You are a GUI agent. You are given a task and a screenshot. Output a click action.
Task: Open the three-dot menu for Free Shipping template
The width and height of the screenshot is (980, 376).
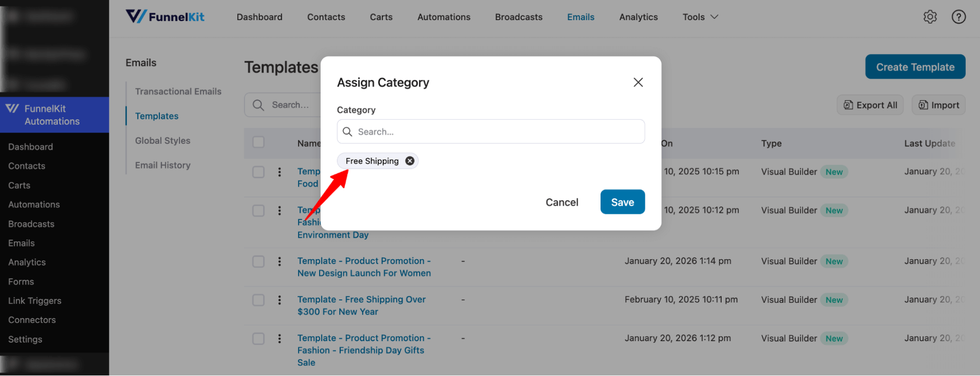click(279, 299)
